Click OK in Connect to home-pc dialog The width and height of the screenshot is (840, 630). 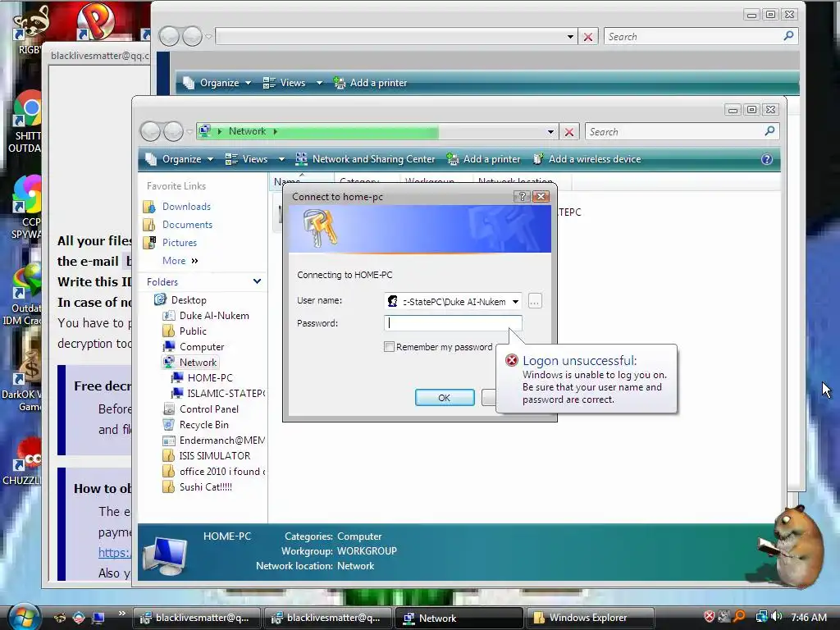point(444,398)
